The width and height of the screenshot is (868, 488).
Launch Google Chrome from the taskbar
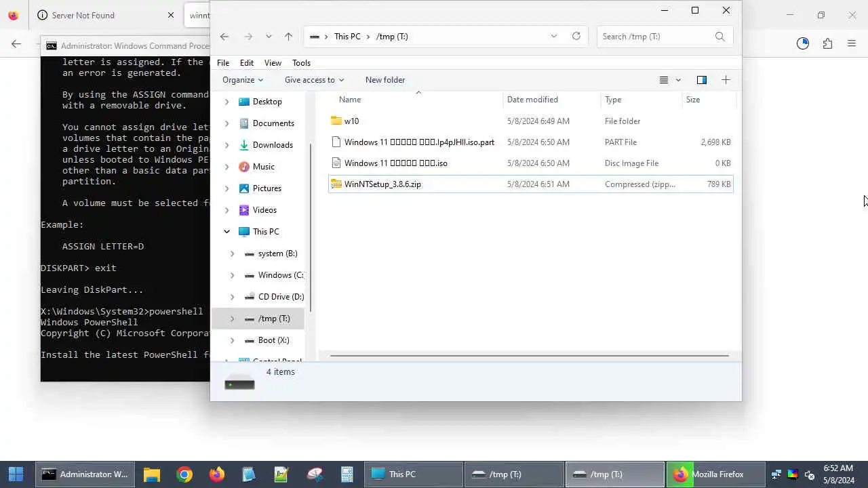tap(184, 474)
